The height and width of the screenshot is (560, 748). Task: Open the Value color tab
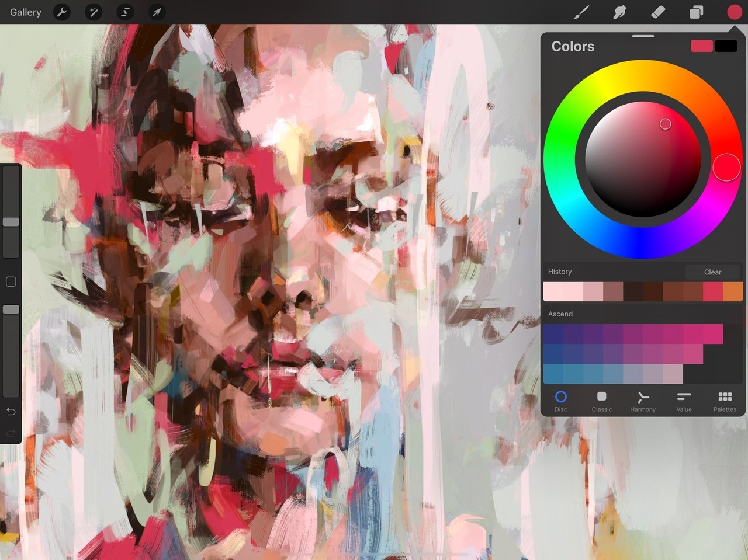point(684,401)
